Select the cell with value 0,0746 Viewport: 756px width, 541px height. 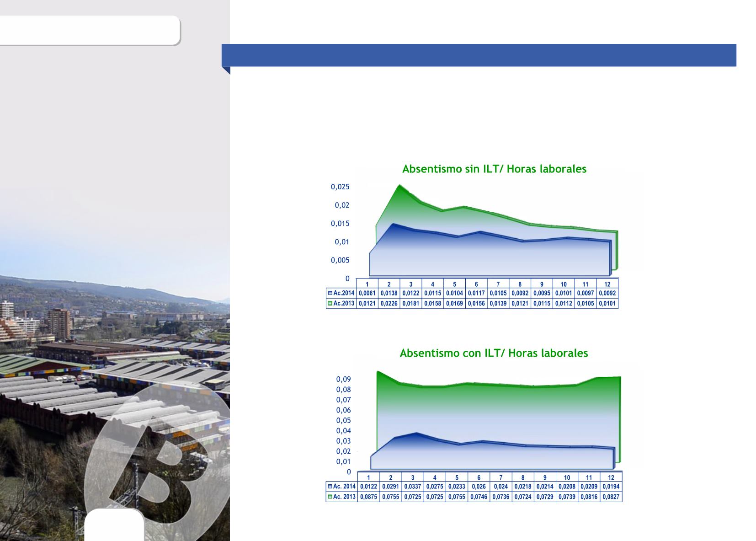(479, 497)
